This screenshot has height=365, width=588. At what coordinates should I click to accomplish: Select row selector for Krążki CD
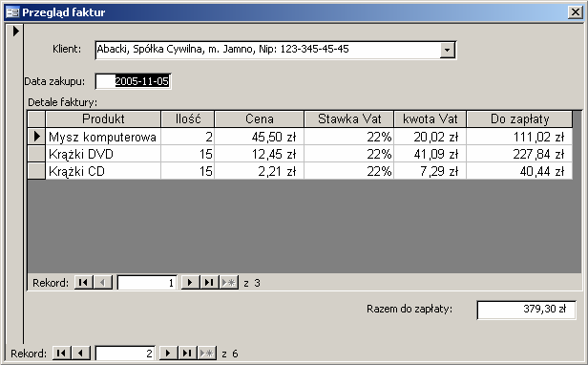(x=36, y=171)
